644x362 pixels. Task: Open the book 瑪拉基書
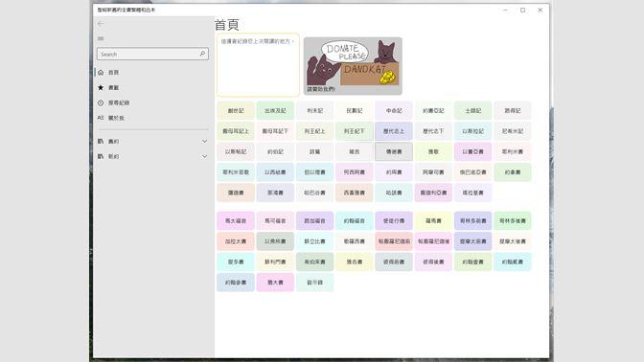pos(473,192)
